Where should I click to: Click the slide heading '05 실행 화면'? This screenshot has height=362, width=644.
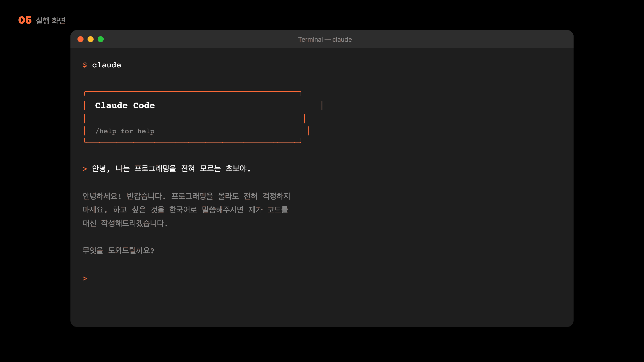42,20
